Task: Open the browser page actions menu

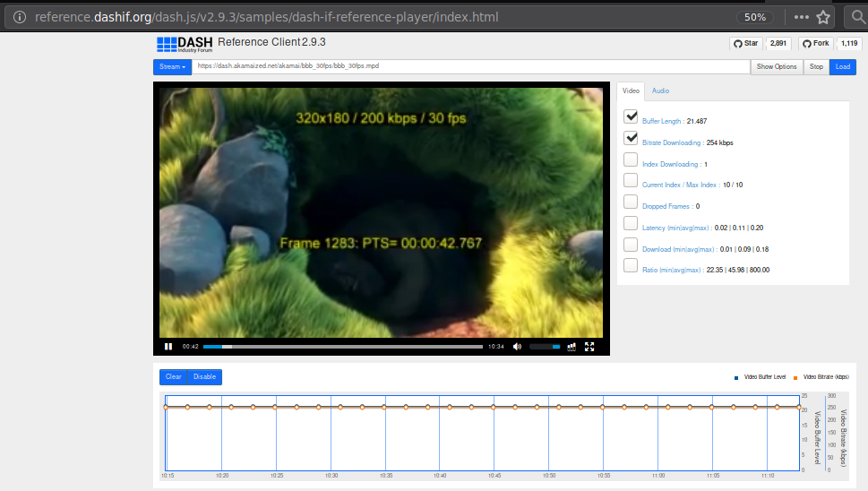Action: pyautogui.click(x=801, y=17)
